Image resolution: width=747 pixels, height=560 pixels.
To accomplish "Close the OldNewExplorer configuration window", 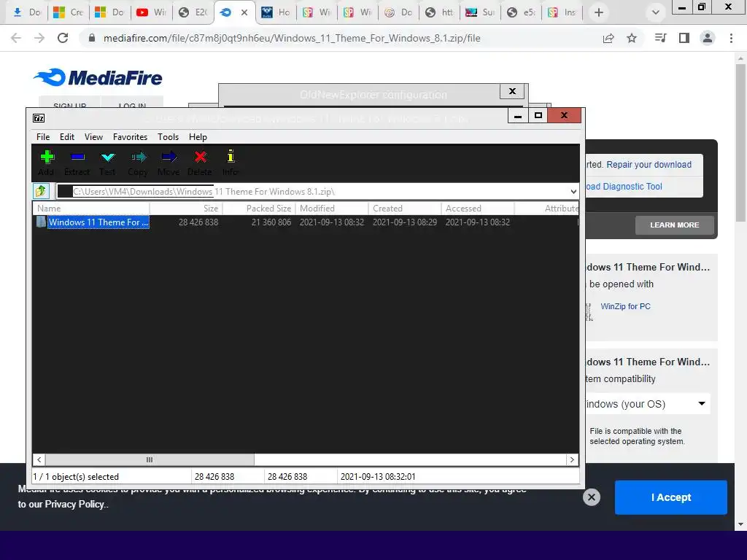I will coord(512,91).
